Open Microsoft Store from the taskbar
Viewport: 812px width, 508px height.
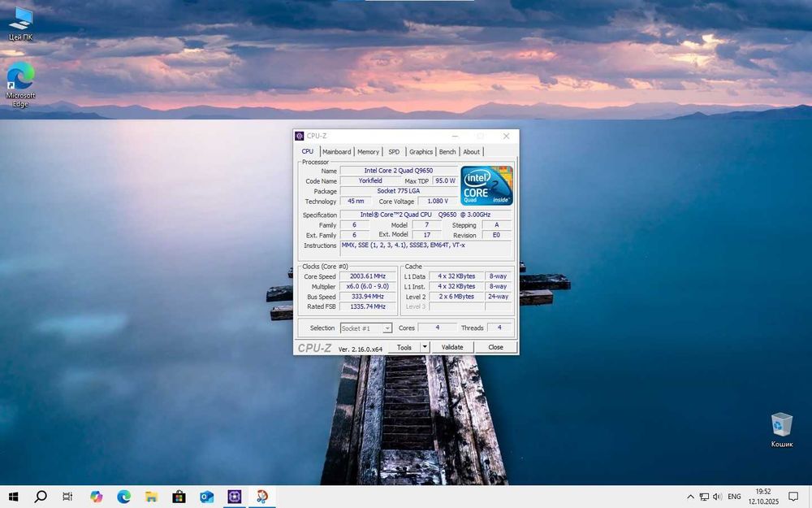(179, 497)
